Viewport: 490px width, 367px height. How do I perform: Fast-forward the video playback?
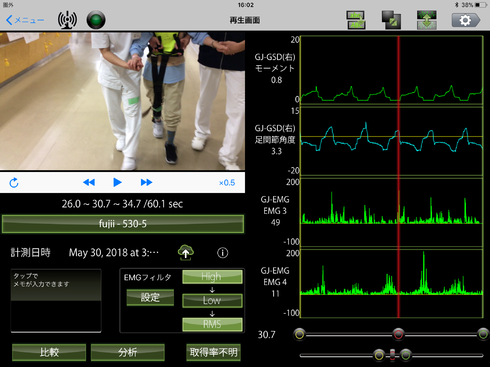(146, 182)
